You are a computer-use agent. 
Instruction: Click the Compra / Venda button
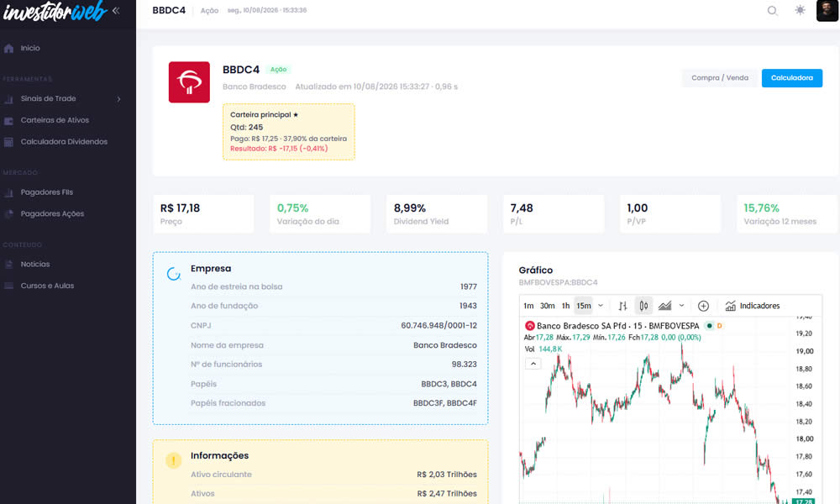(x=720, y=78)
